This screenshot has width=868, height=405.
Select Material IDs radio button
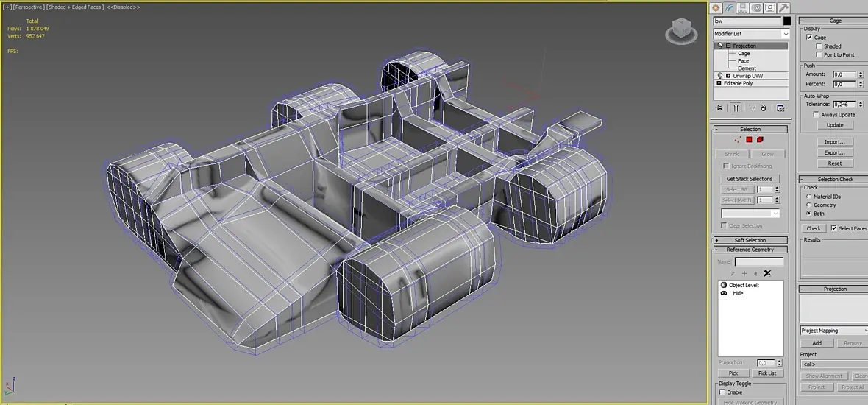click(x=808, y=197)
